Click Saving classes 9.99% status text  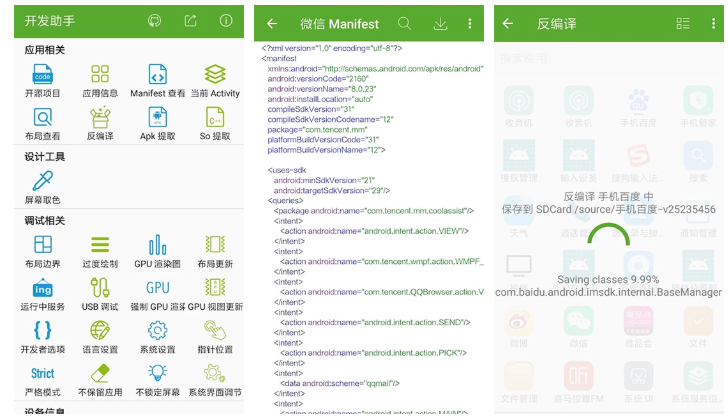click(x=608, y=280)
